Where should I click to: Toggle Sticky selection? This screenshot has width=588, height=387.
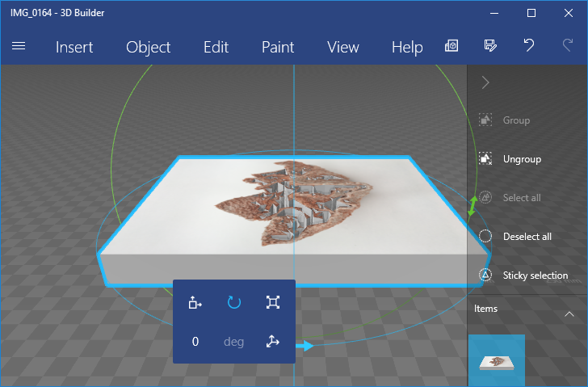coord(527,276)
